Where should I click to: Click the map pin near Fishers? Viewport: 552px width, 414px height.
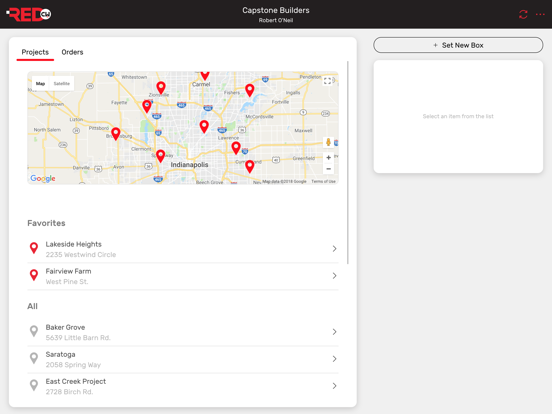coord(250,90)
